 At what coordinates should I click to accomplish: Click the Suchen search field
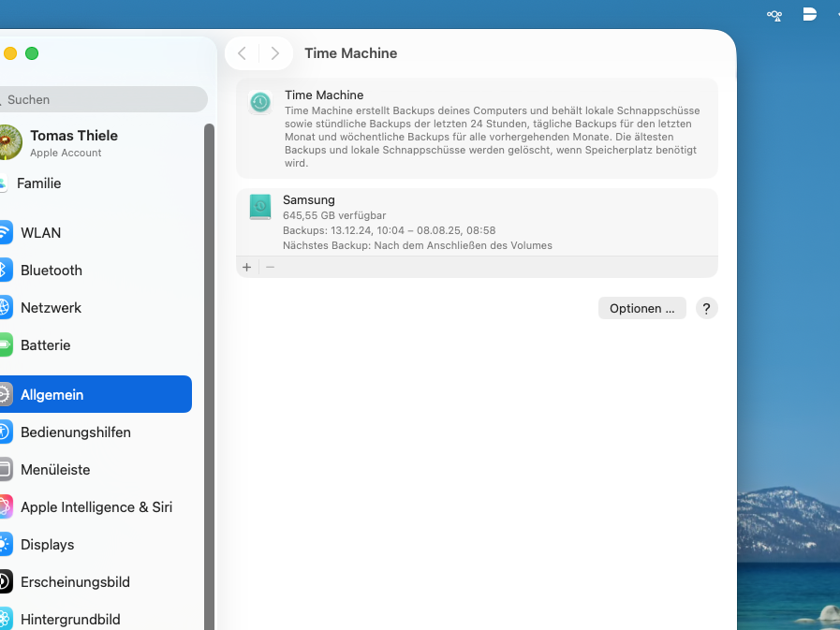coord(103,99)
